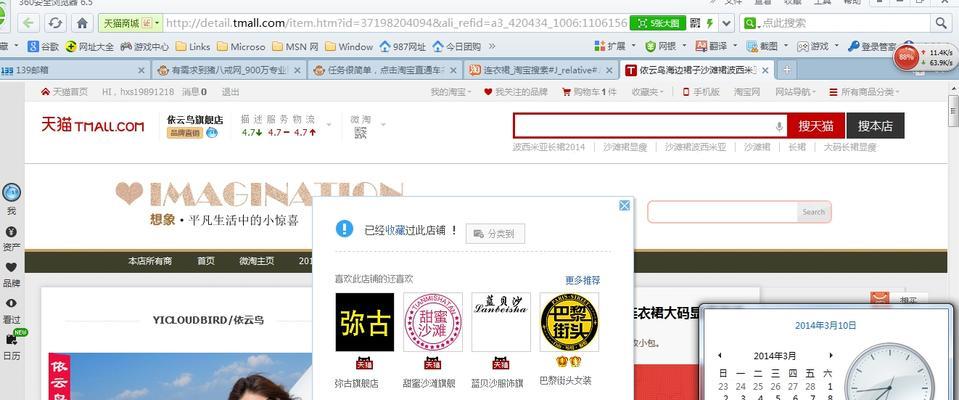The height and width of the screenshot is (400, 959).
Task: Open the 网址大全 bookmark
Action: 89,46
